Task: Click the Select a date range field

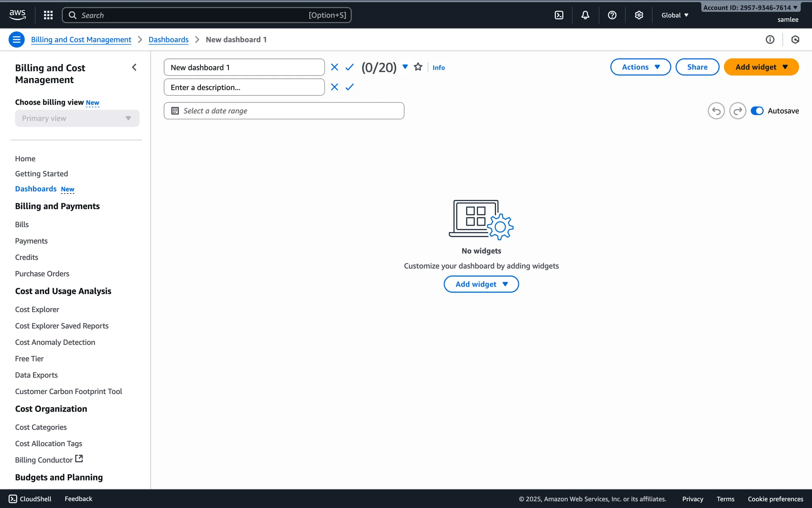Action: tap(284, 111)
